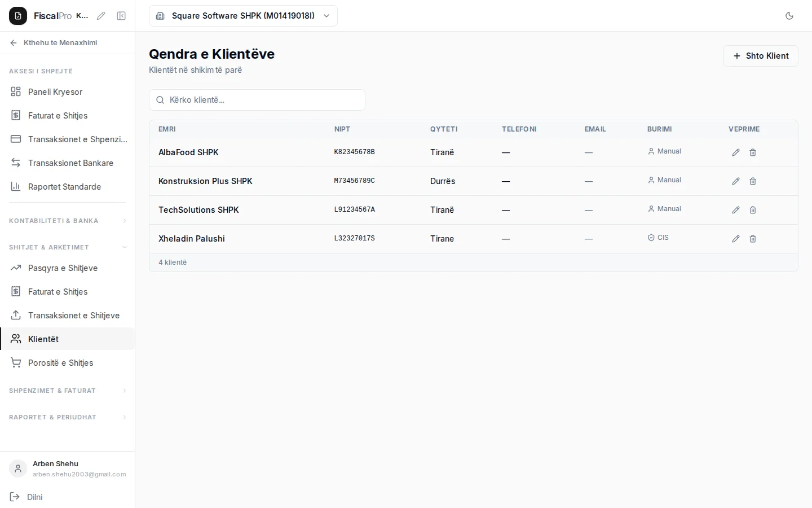Toggle dark mode moon icon
812x508 pixels.
point(789,16)
